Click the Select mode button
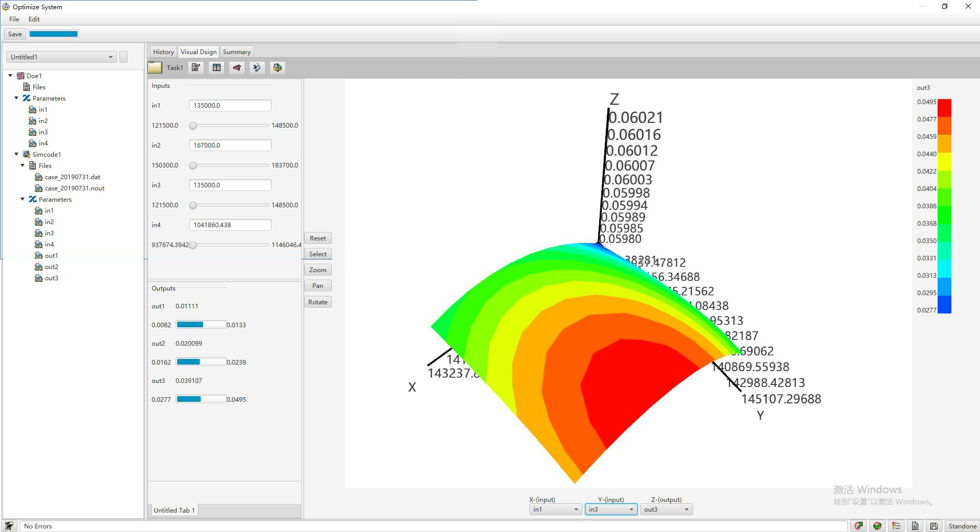 coord(317,254)
